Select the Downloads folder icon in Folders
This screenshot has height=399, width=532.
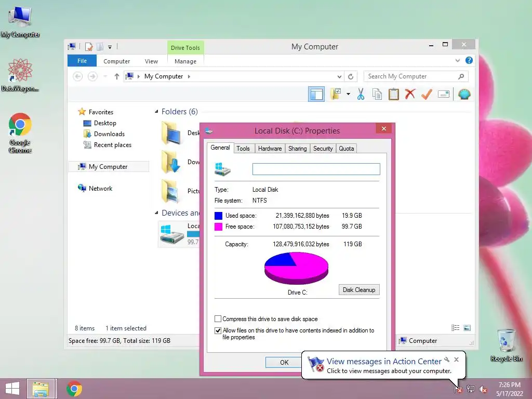(x=171, y=162)
